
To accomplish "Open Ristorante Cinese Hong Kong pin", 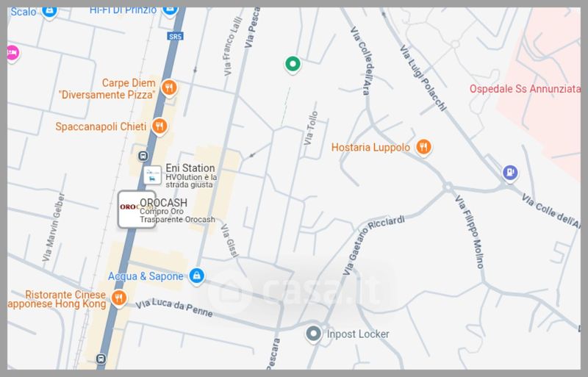I will point(119,298).
